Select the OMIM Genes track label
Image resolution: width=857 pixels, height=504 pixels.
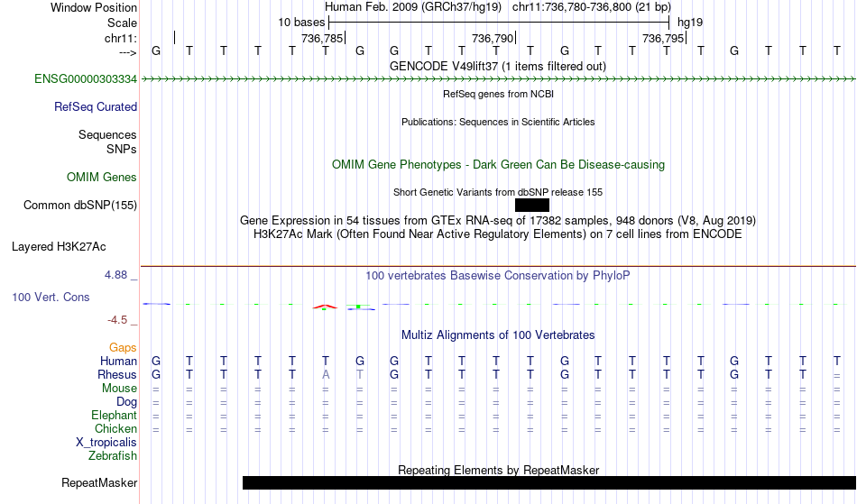click(102, 178)
